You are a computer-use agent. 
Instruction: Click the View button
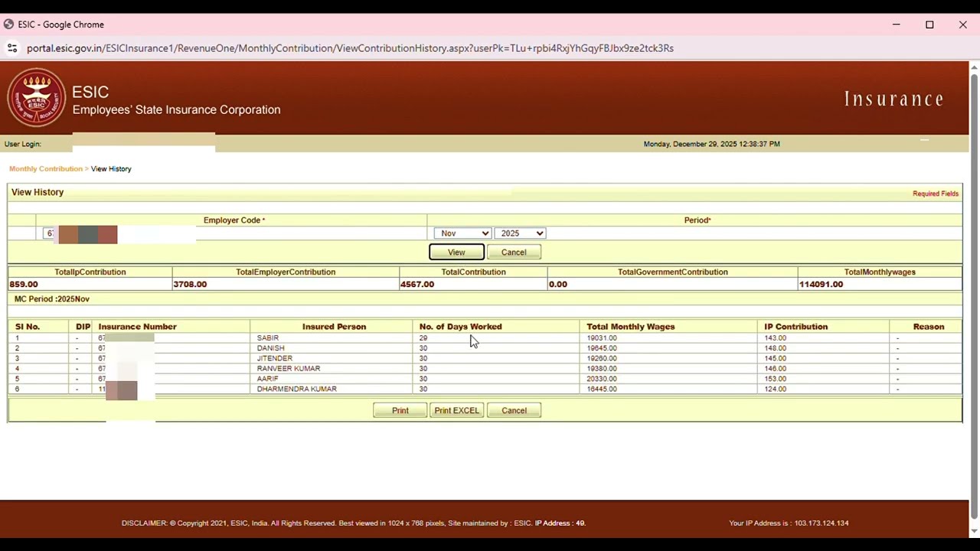pyautogui.click(x=456, y=252)
